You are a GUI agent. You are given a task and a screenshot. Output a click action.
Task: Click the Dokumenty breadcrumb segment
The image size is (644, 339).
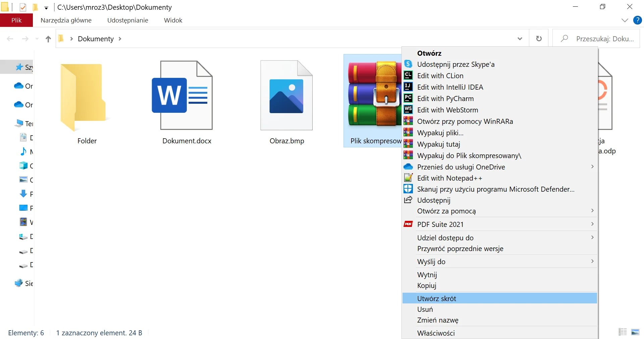96,39
